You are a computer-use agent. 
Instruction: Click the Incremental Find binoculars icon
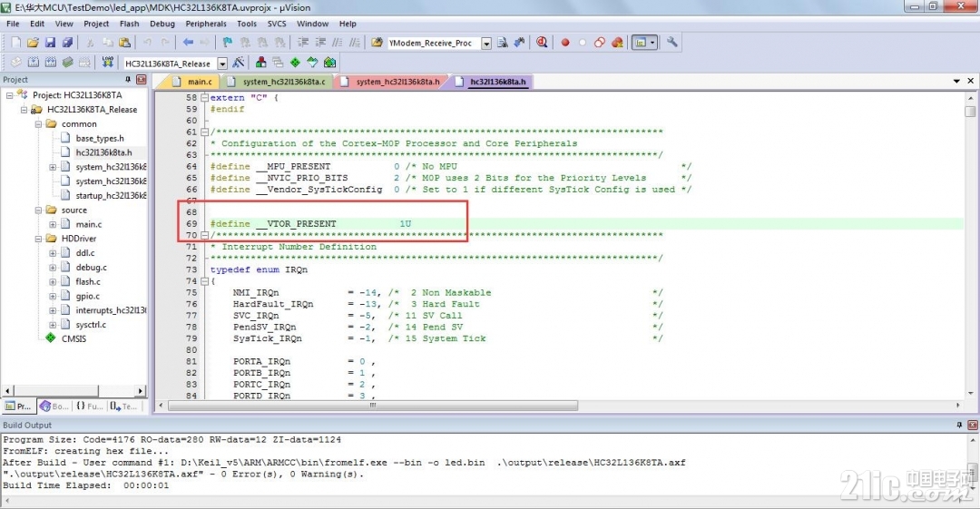coord(519,43)
